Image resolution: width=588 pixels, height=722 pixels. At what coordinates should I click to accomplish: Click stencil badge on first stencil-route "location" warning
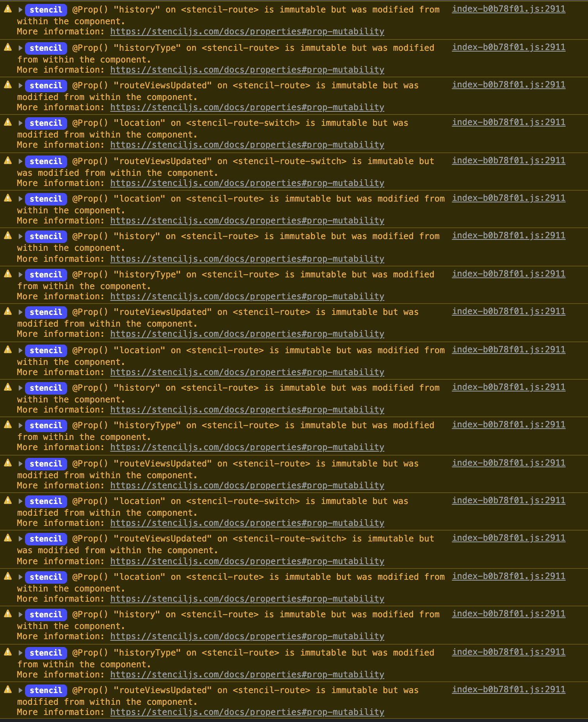(x=46, y=199)
